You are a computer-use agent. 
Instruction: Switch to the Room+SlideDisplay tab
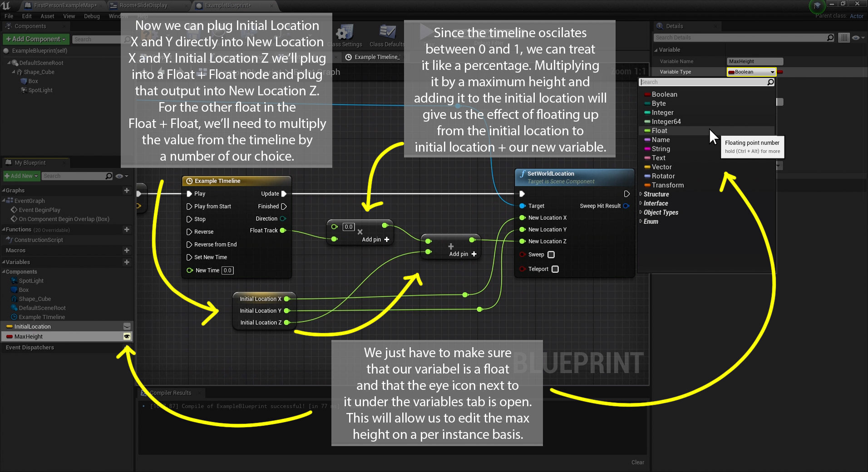143,5
